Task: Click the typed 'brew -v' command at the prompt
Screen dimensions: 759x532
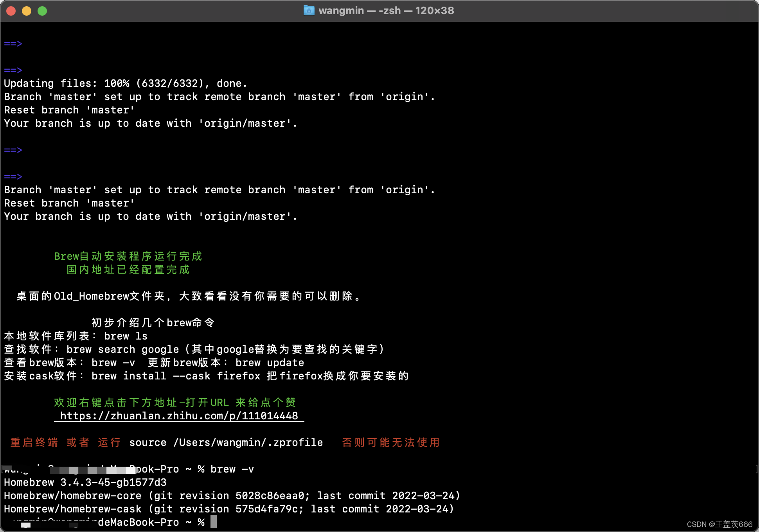Action: tap(232, 469)
